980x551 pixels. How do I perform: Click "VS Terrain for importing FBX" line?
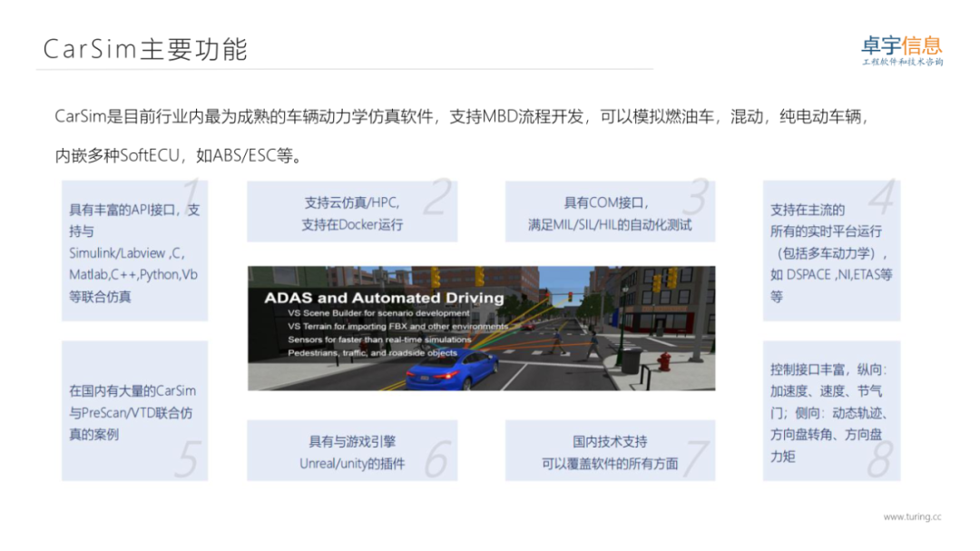398,327
